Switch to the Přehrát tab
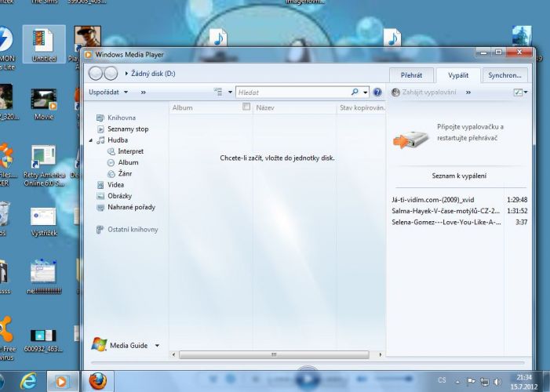The image size is (550, 392). click(411, 75)
